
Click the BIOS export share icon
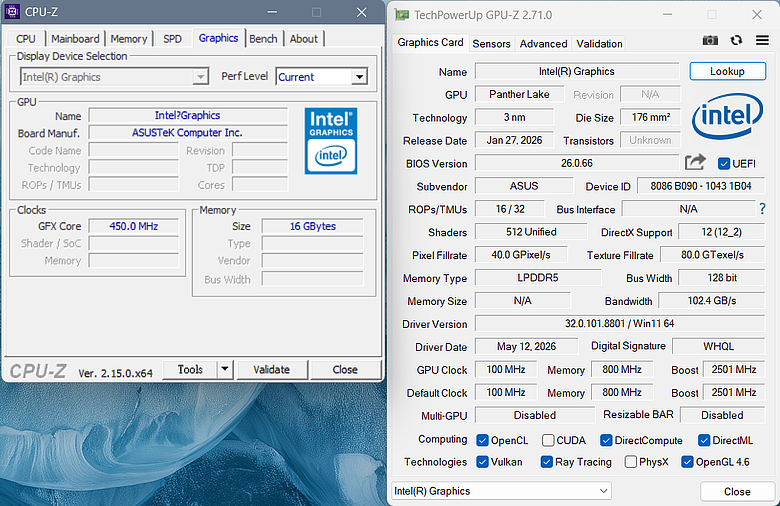click(695, 162)
